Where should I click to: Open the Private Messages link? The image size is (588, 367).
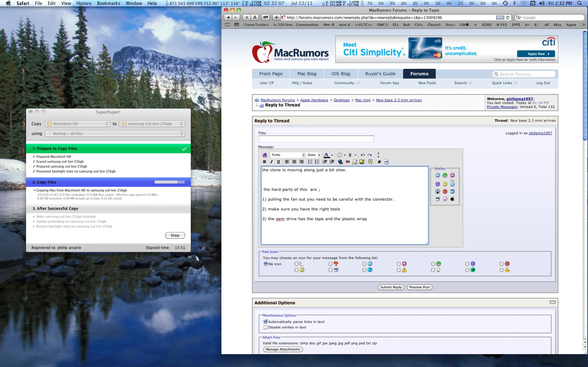coord(502,107)
